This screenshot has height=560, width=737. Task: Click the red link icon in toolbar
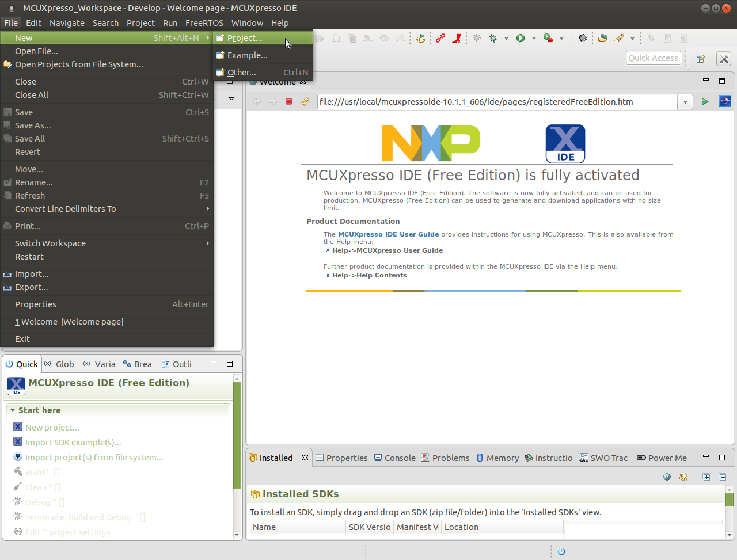point(440,38)
